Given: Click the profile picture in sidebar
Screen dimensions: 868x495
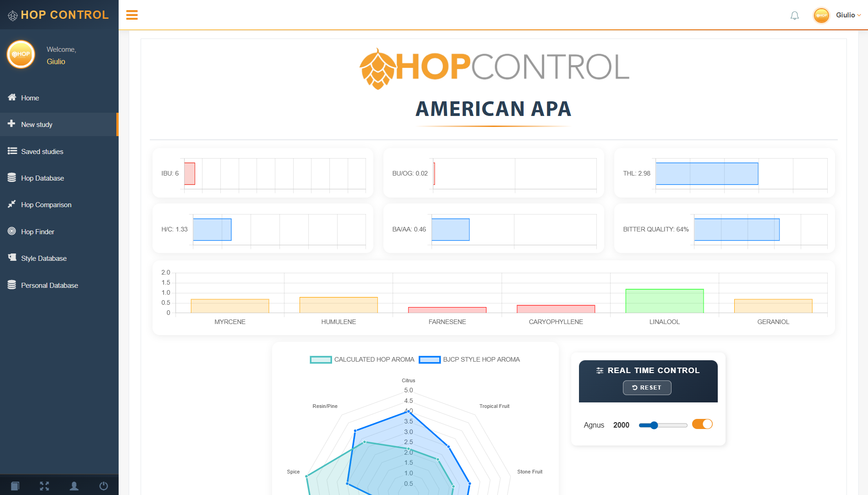Looking at the screenshot, I should pos(21,55).
